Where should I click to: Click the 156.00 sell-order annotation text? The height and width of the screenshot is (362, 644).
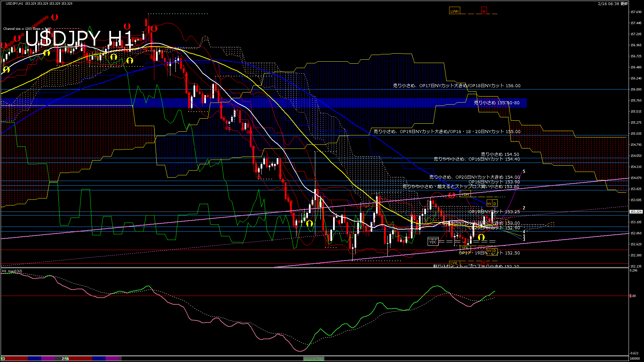(457, 85)
